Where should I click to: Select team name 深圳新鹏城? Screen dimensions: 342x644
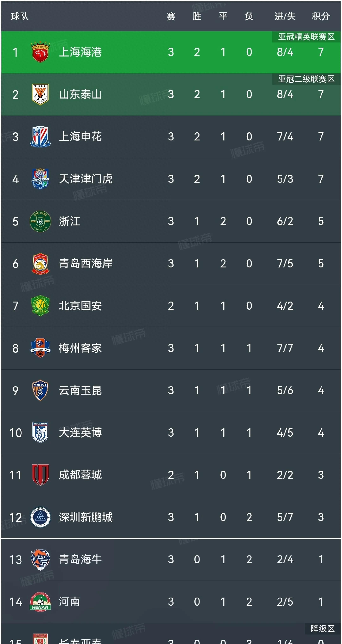[x=86, y=517]
